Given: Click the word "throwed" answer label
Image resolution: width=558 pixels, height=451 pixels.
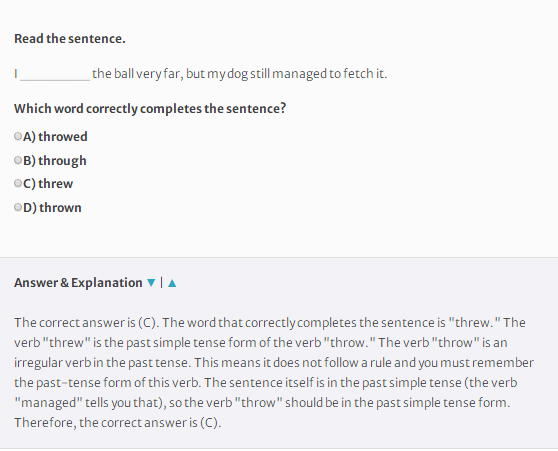Looking at the screenshot, I should 63,136.
